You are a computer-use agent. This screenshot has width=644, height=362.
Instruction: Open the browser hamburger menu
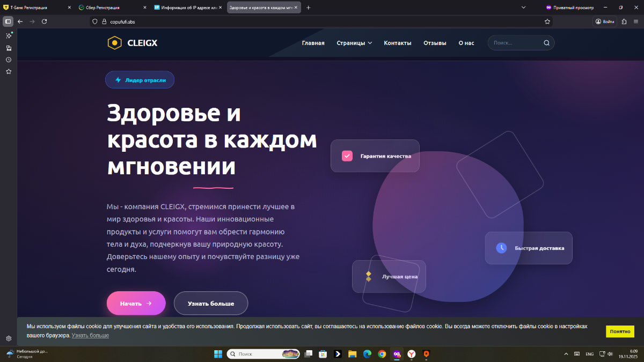[x=636, y=21]
